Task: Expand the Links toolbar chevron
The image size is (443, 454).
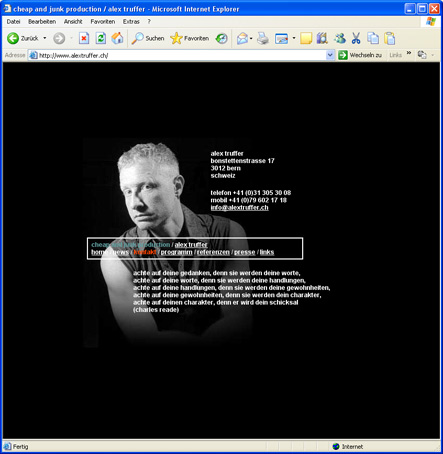Action: point(409,53)
